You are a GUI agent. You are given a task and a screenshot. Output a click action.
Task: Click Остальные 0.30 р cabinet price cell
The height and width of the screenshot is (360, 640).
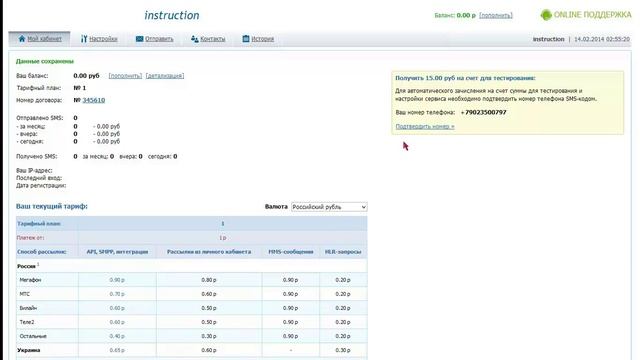(209, 336)
